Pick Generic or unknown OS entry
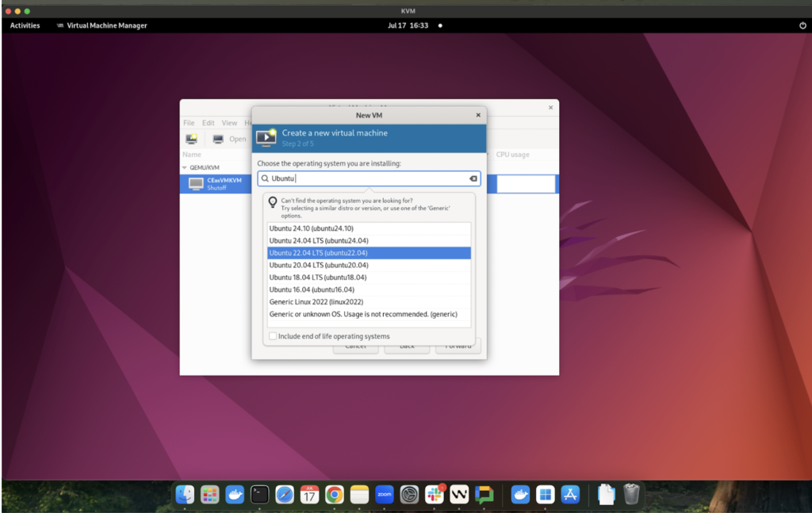 (369, 314)
